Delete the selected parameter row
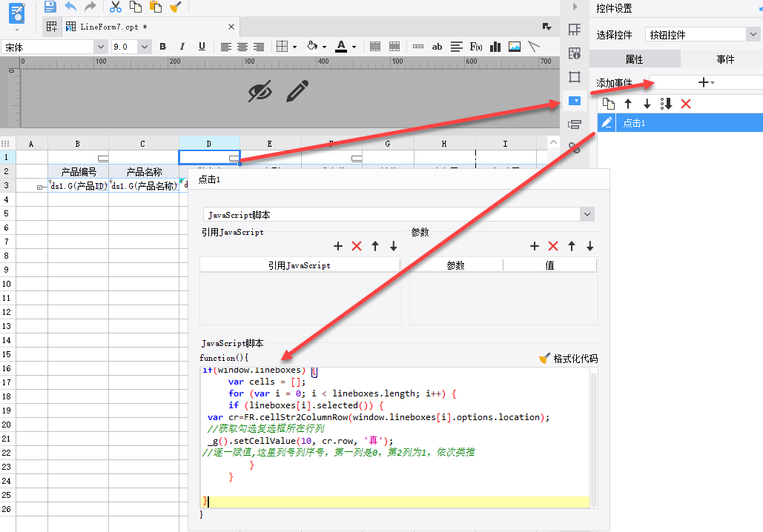 click(553, 246)
